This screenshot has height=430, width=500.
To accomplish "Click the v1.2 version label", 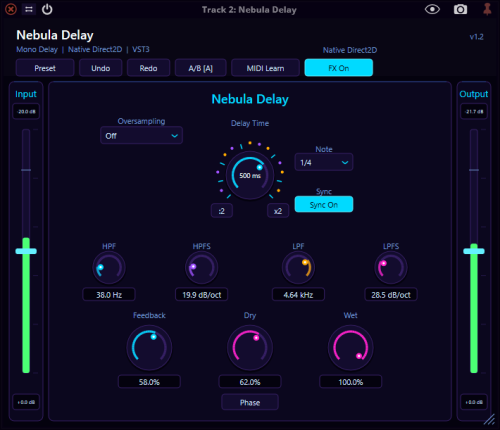I will [x=476, y=37].
